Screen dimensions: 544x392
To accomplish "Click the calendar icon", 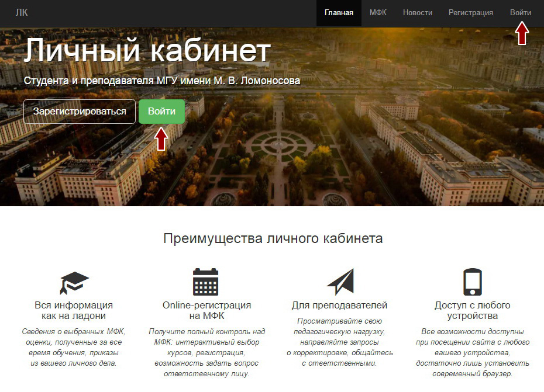I will [205, 282].
